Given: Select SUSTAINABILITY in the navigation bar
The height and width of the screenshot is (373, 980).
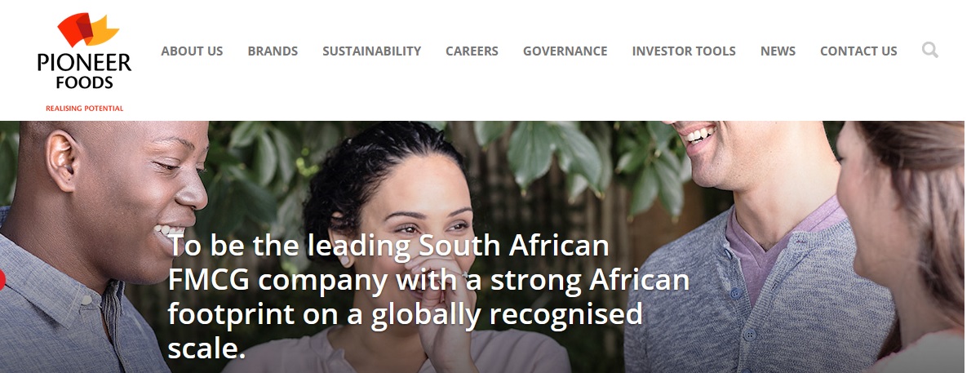Looking at the screenshot, I should point(371,51).
